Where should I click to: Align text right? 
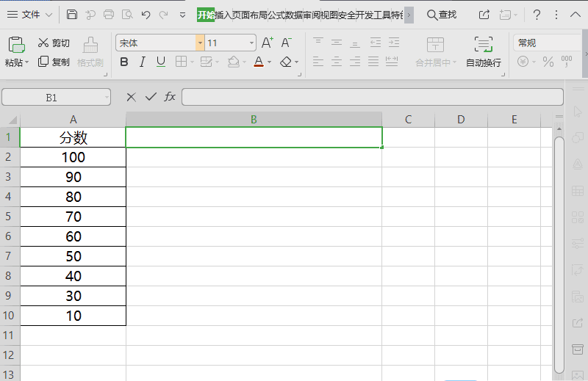click(x=355, y=62)
